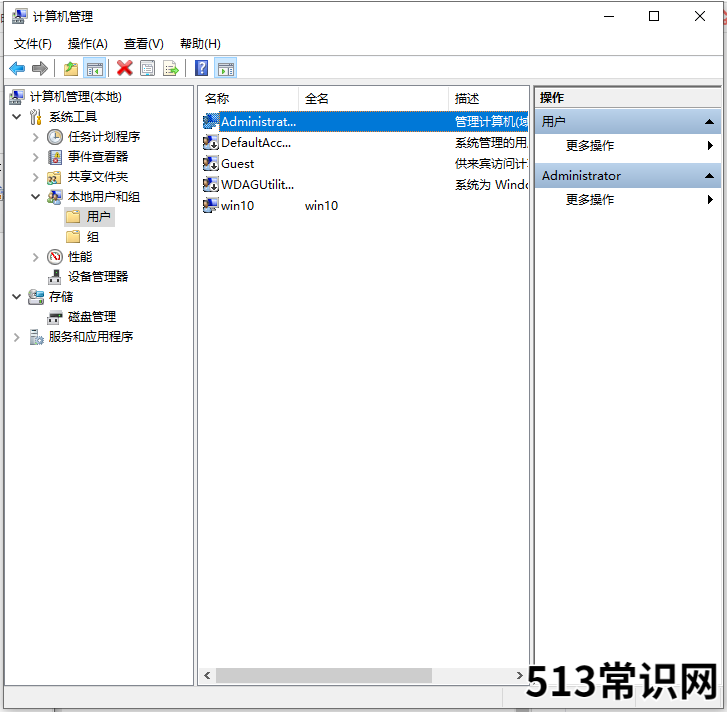
Task: Toggle the Show/Hide console tree icon
Action: [x=95, y=69]
